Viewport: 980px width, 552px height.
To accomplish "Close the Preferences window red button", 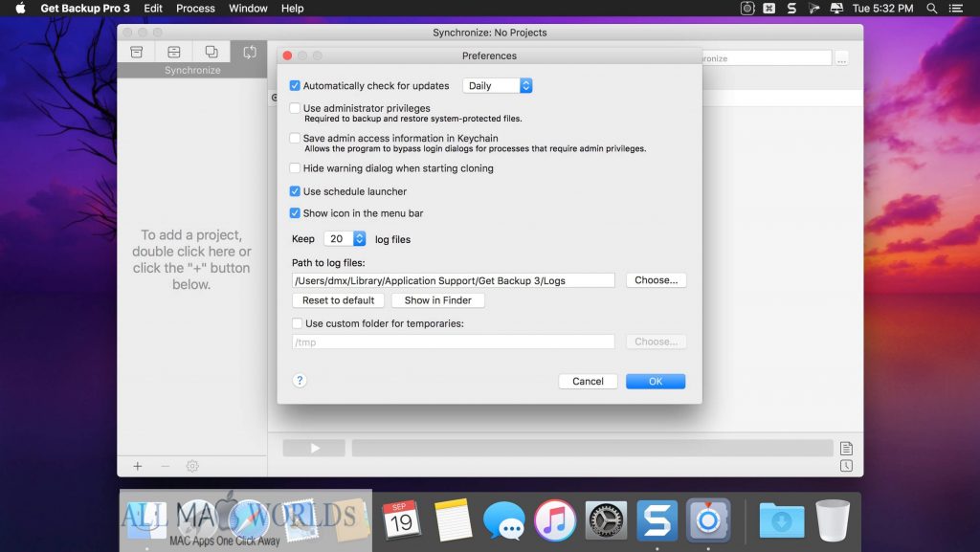I will click(287, 55).
